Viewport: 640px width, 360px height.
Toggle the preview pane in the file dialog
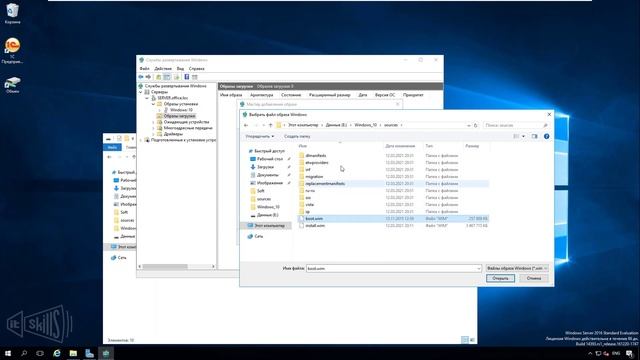[535, 136]
